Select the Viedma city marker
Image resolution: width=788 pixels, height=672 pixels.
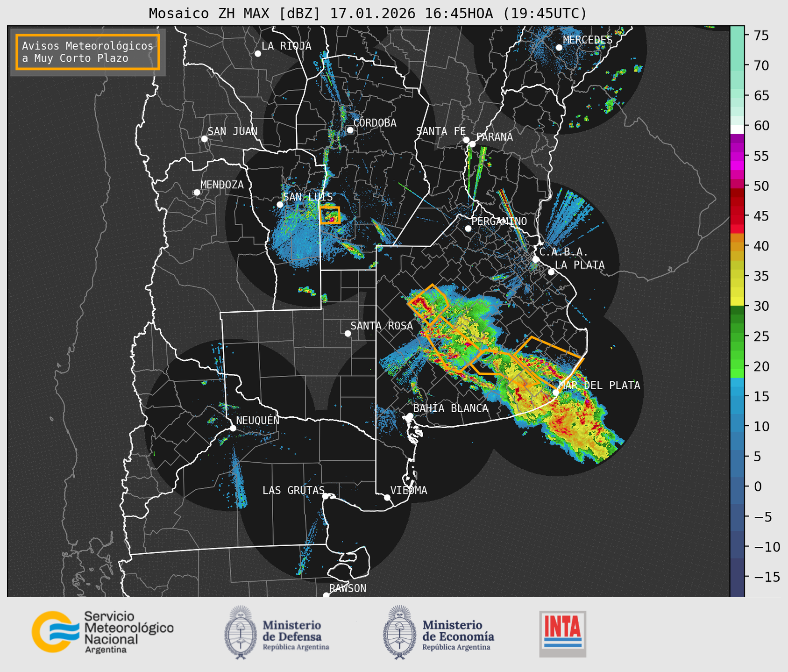tap(387, 497)
